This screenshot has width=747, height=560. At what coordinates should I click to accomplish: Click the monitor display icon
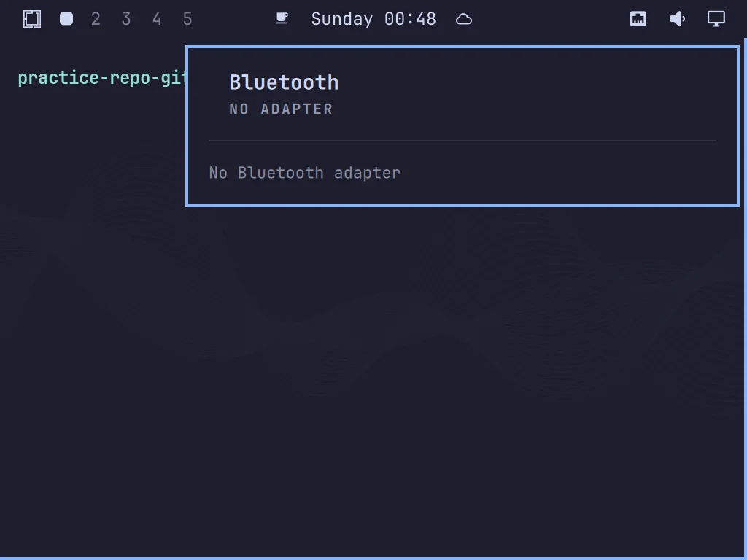716,19
